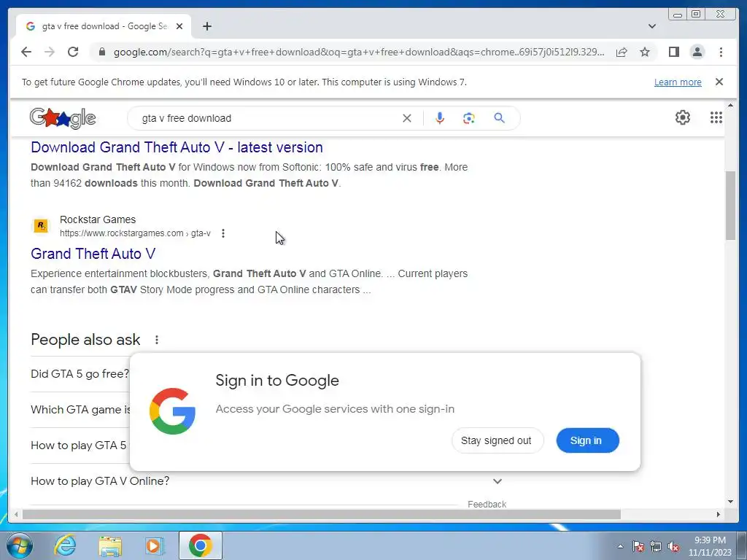The width and height of the screenshot is (747, 560).
Task: Open the tab search dropdown arrow
Action: [x=651, y=26]
